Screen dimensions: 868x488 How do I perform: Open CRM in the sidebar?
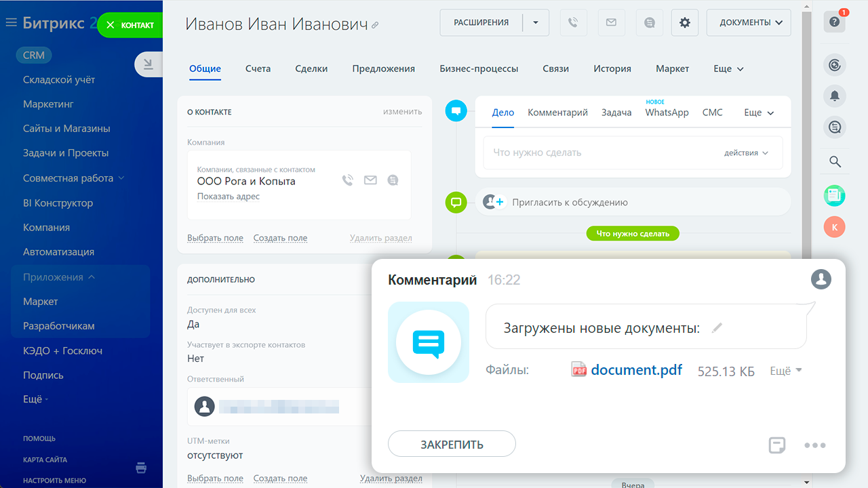click(x=34, y=56)
